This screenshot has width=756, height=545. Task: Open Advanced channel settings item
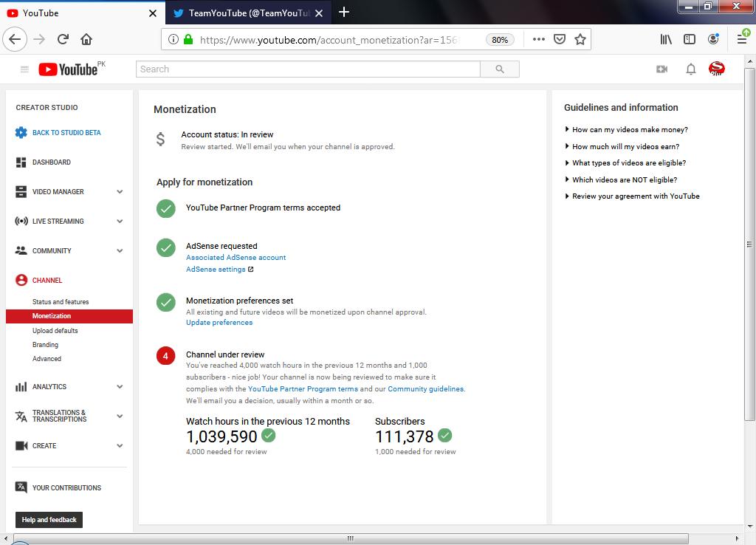(x=47, y=358)
